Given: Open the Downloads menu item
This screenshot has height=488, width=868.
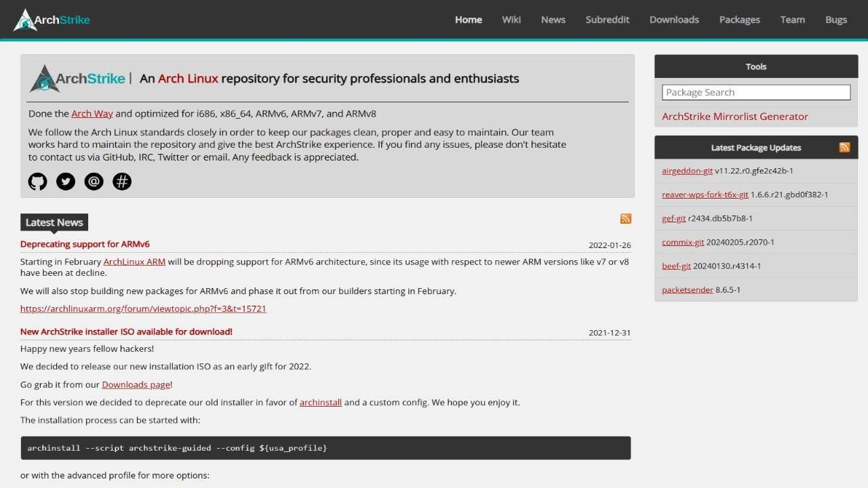Looking at the screenshot, I should pos(674,20).
